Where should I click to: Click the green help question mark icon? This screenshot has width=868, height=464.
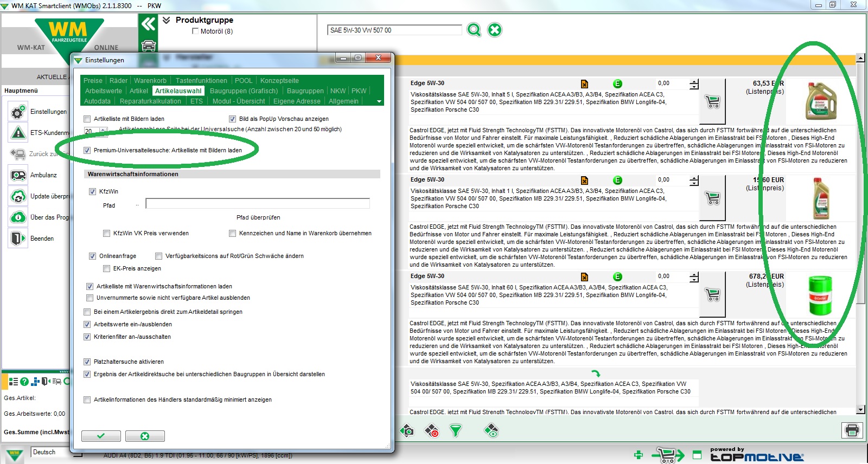[x=24, y=382]
